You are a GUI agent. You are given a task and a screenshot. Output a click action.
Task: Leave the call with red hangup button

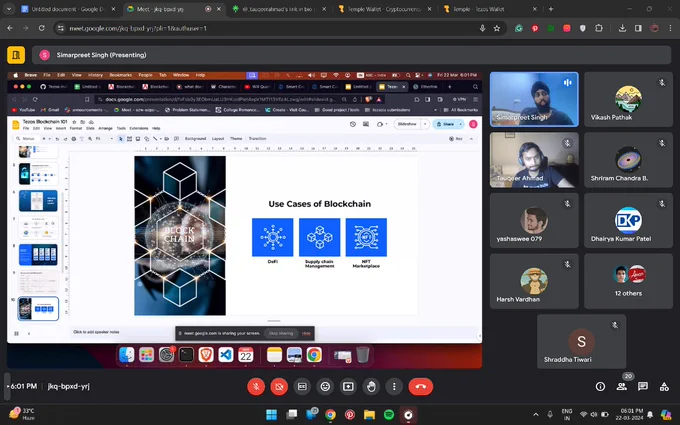pos(421,386)
